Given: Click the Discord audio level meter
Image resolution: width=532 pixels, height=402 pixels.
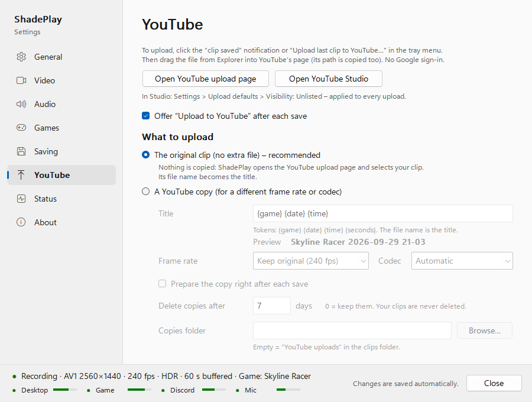Looking at the screenshot, I should point(214,390).
